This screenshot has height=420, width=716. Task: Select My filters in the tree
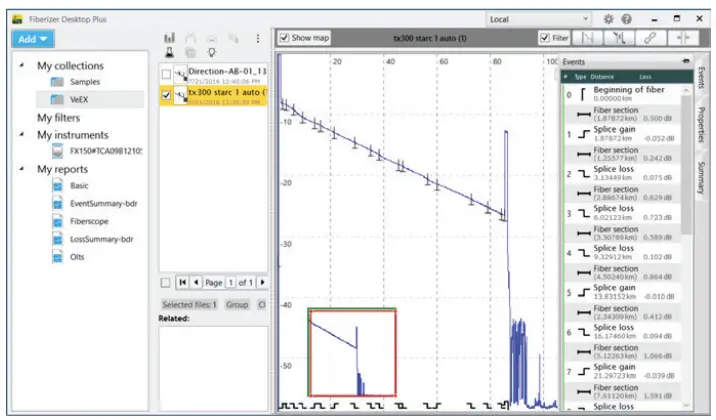(x=58, y=118)
